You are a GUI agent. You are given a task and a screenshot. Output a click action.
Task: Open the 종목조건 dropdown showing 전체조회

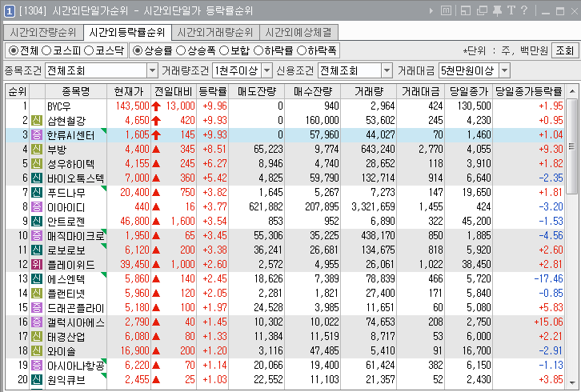(x=102, y=70)
